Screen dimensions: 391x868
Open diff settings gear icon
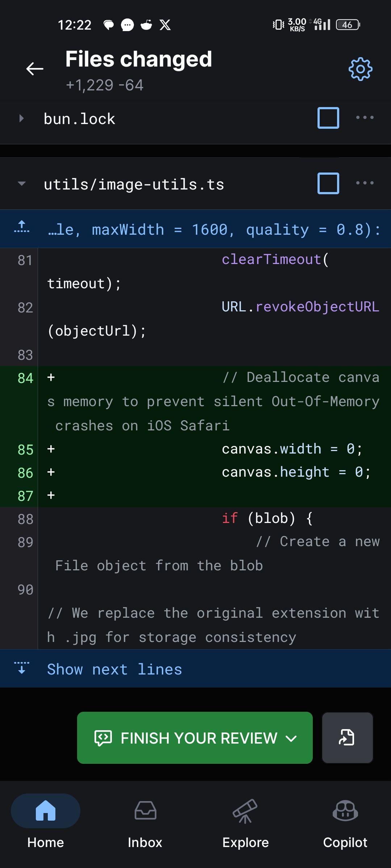click(x=360, y=69)
